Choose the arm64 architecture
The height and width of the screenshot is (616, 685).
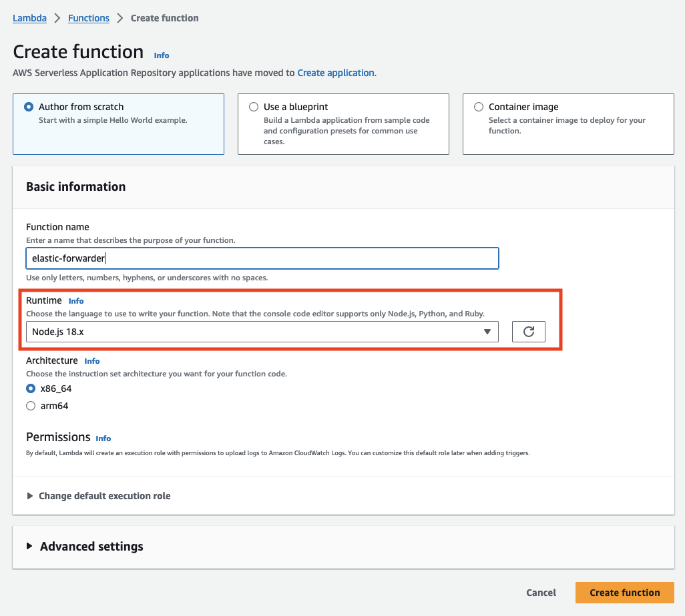(31, 406)
